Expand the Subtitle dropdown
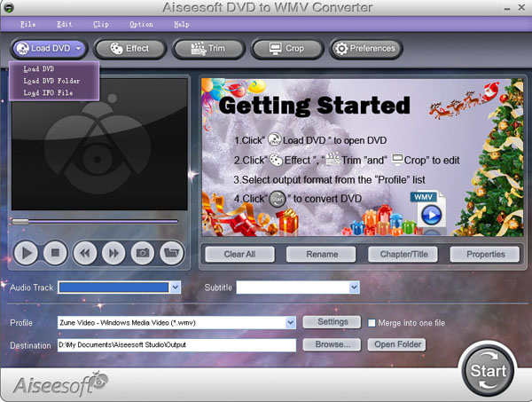The image size is (532, 402). (x=354, y=288)
